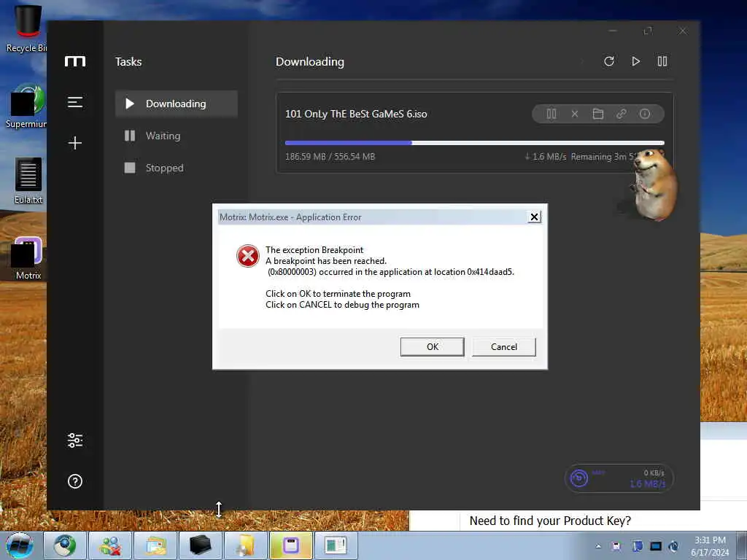This screenshot has height=560, width=747.
Task: Click the 186.59 MB / 556.54 MB size text
Action: pyautogui.click(x=330, y=157)
